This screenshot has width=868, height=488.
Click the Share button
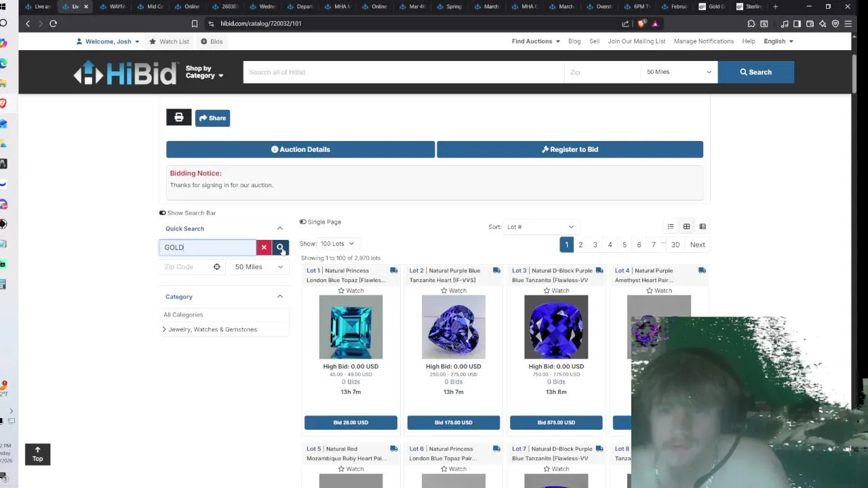click(x=212, y=118)
